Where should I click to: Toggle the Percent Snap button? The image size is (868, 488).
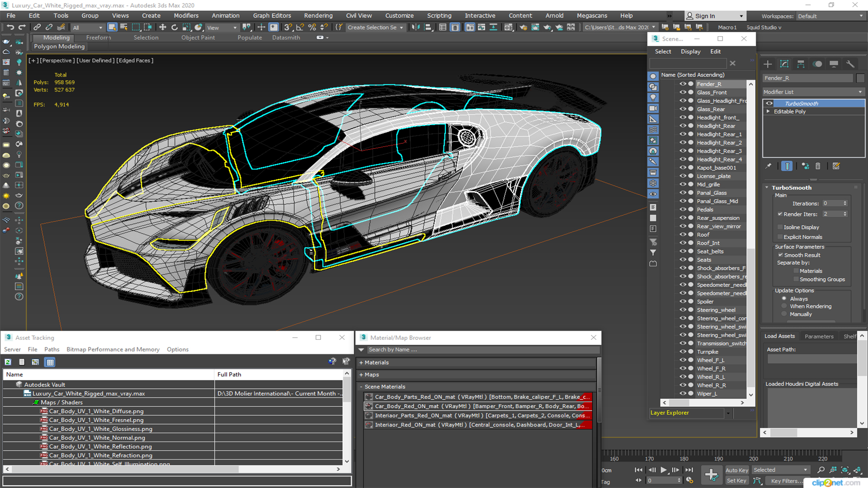312,28
